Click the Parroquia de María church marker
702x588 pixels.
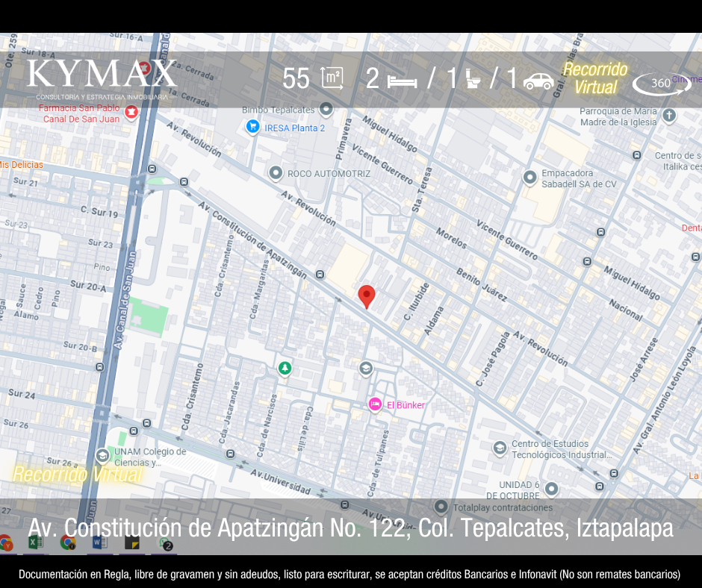(x=668, y=115)
